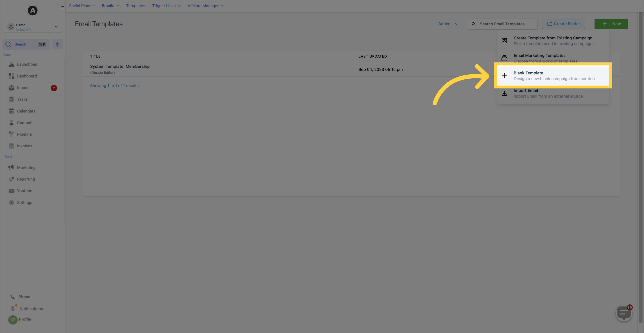This screenshot has height=333, width=644.
Task: Click the Search magnifying glass icon
Action: click(x=8, y=44)
